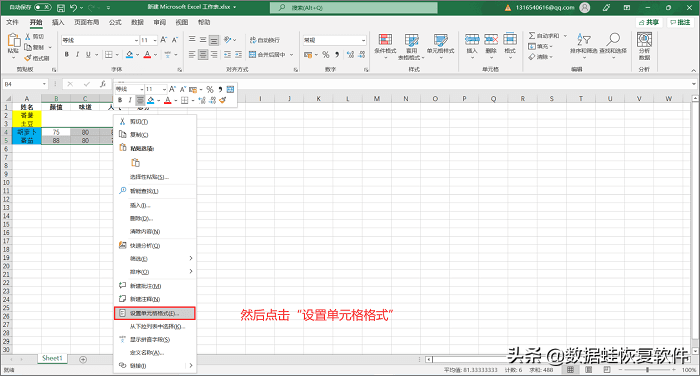
Task: Click the Format Painter brush in ribbon
Action: pos(28,58)
